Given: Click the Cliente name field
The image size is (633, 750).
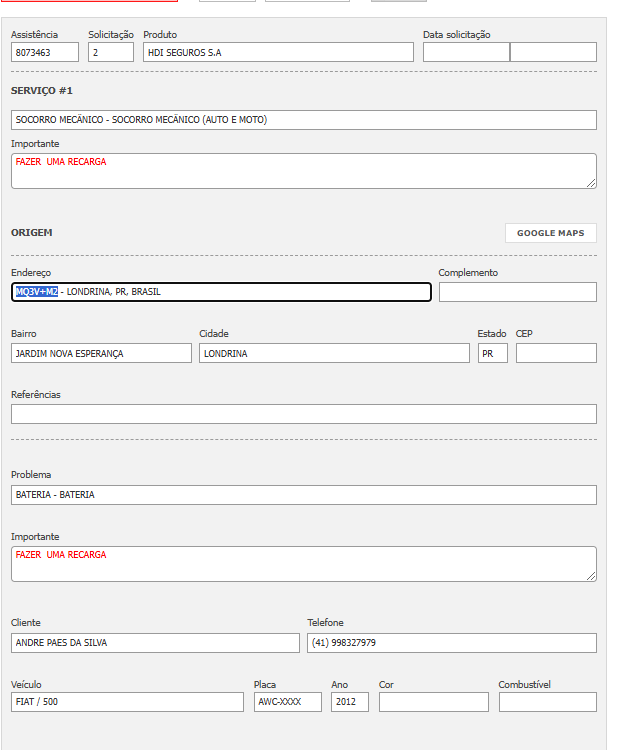Looking at the screenshot, I should click(155, 643).
